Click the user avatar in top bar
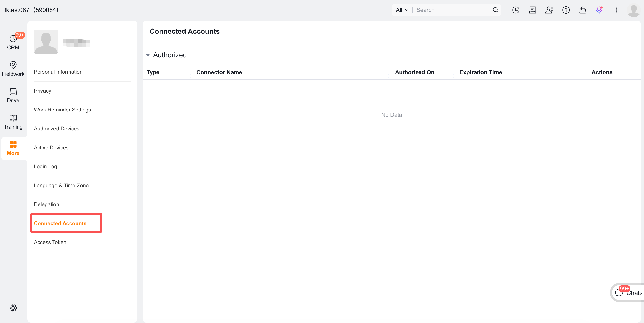Screen dimensions: 644x323 click(x=634, y=11)
